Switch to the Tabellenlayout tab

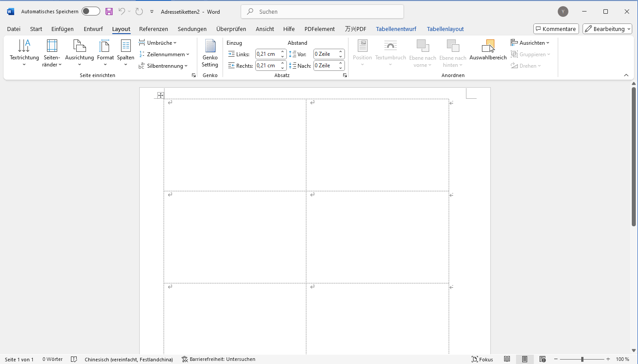coord(445,29)
